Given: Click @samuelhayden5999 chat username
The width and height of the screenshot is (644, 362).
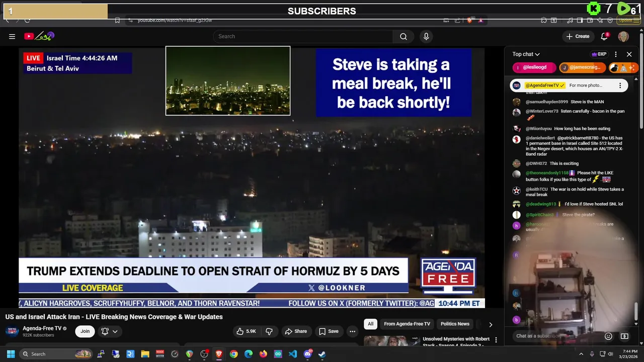Looking at the screenshot, I should point(547,102).
